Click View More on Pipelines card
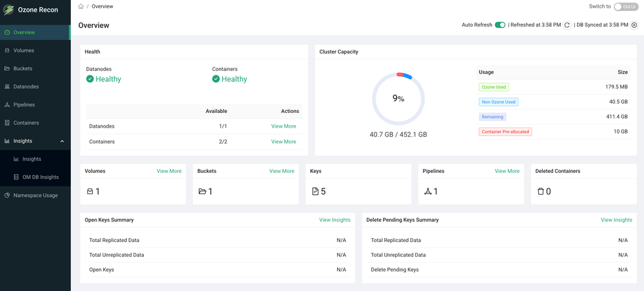Viewport: 644px width, 291px height. [x=507, y=171]
